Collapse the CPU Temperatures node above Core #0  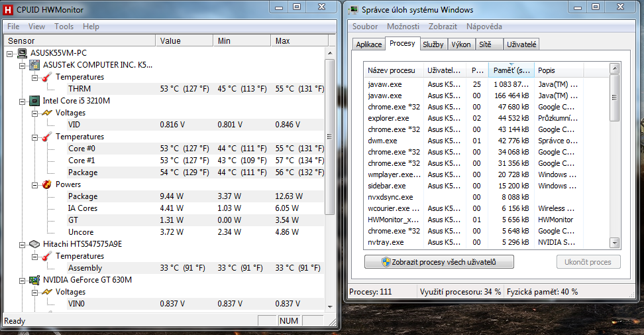click(x=35, y=137)
